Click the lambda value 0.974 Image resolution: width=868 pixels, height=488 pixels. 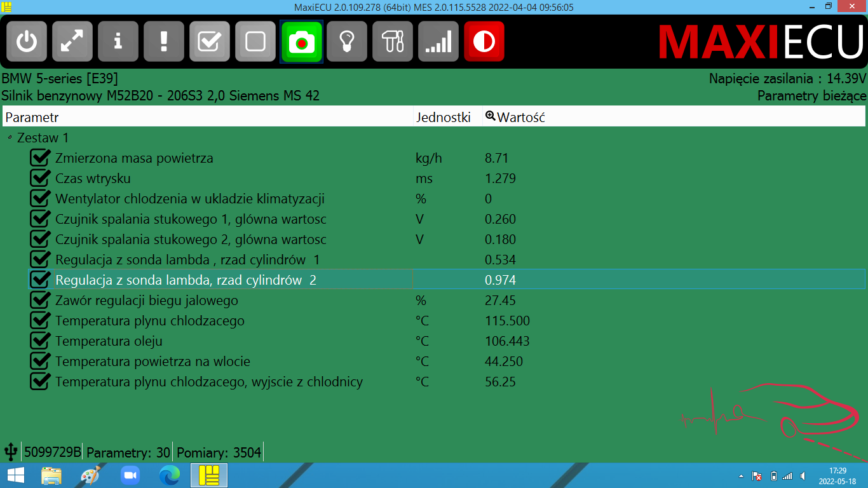click(500, 280)
